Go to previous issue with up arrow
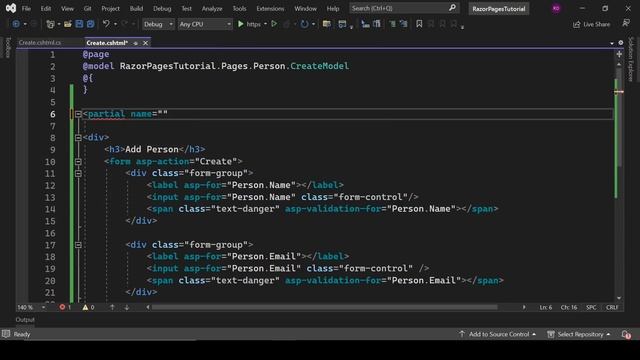Viewport: 640px width, 360px height. pyautogui.click(x=112, y=307)
